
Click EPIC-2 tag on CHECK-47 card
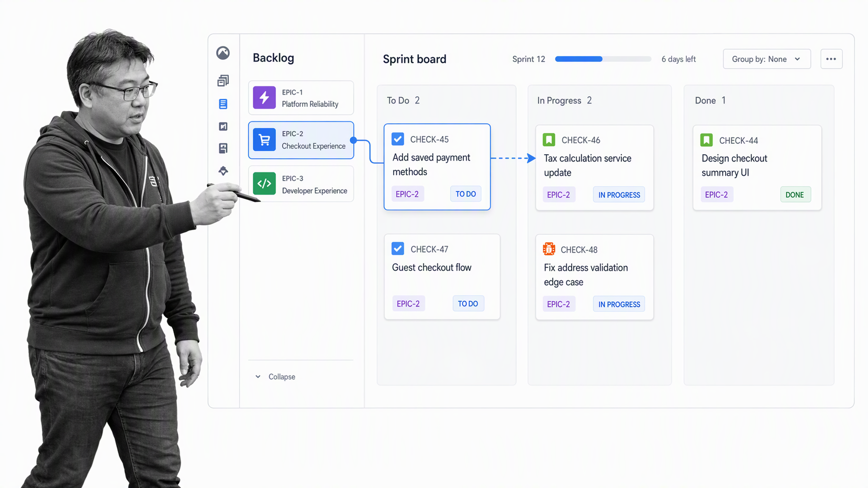(408, 303)
